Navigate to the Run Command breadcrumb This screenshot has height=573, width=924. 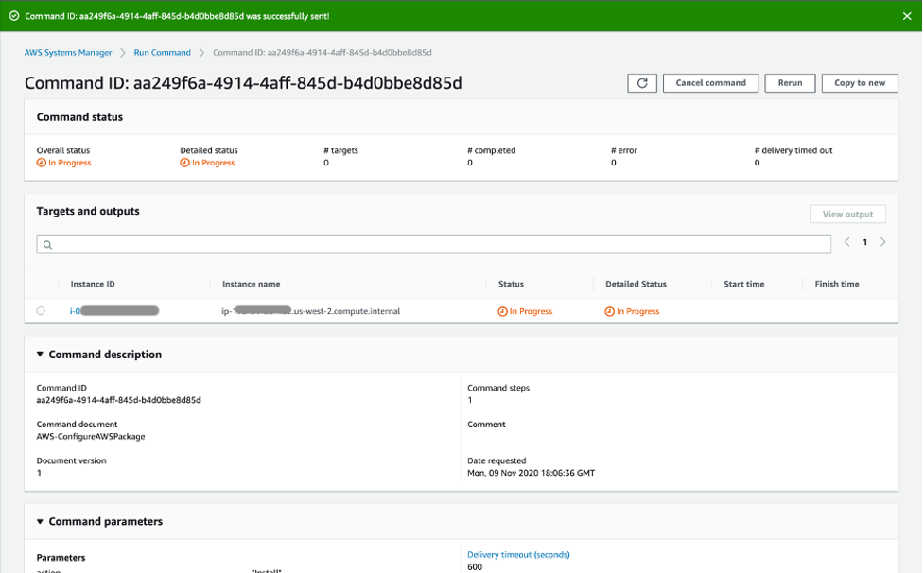click(162, 52)
